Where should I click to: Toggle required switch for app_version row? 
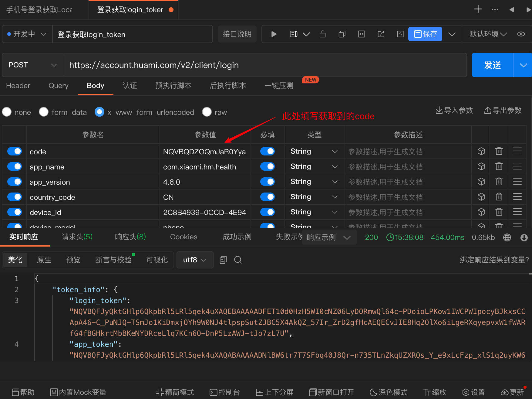pos(268,182)
